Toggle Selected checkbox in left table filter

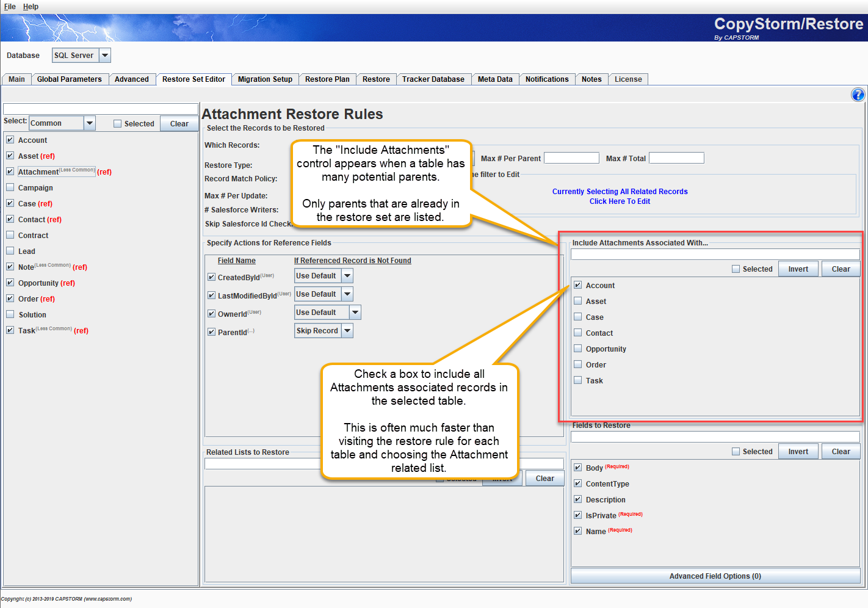pyautogui.click(x=118, y=124)
